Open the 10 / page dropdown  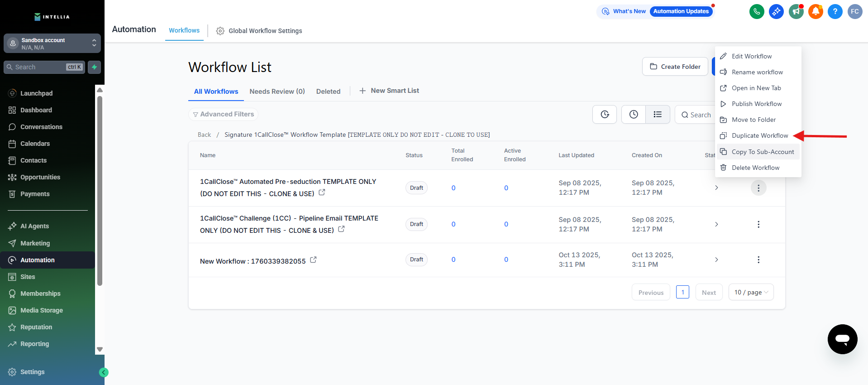click(751, 292)
